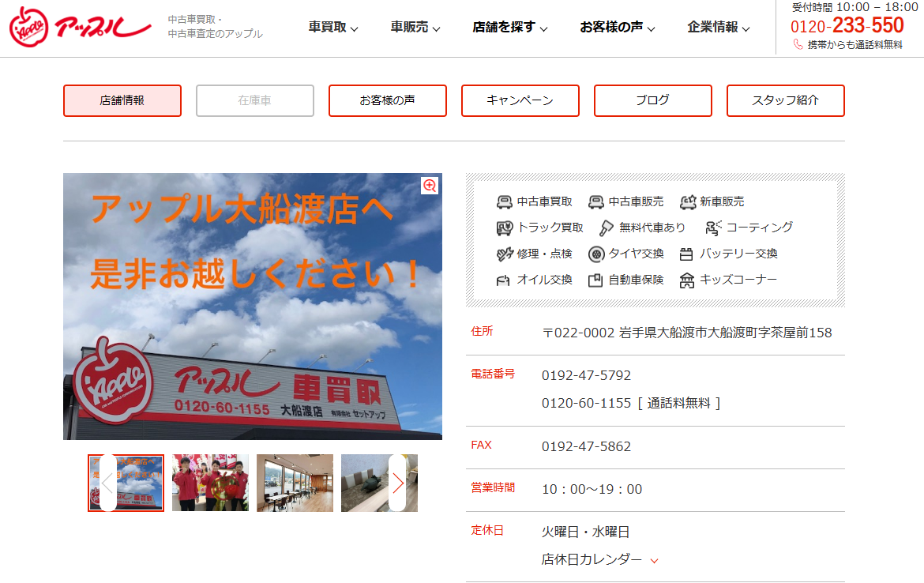
Task: Select the staff group photo thumbnail
Action: pos(210,483)
